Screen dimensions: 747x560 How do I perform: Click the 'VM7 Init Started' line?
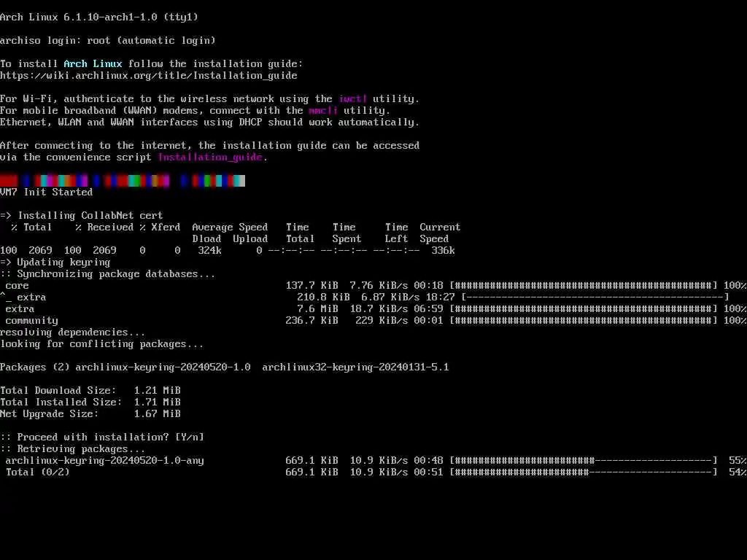coord(46,192)
